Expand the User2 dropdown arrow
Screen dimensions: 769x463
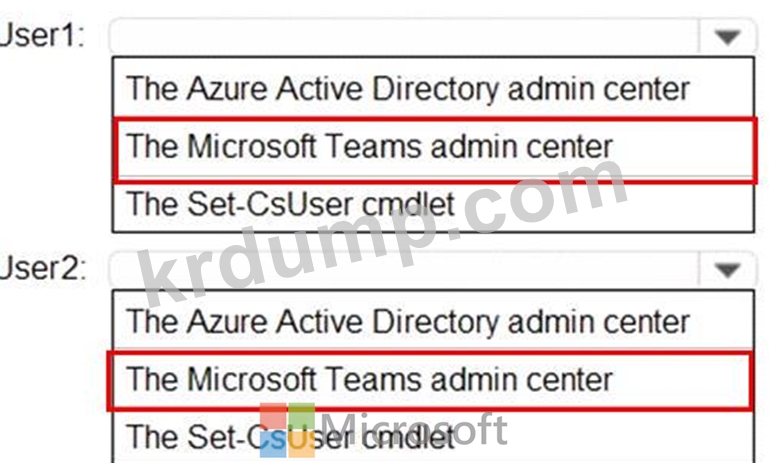[726, 269]
